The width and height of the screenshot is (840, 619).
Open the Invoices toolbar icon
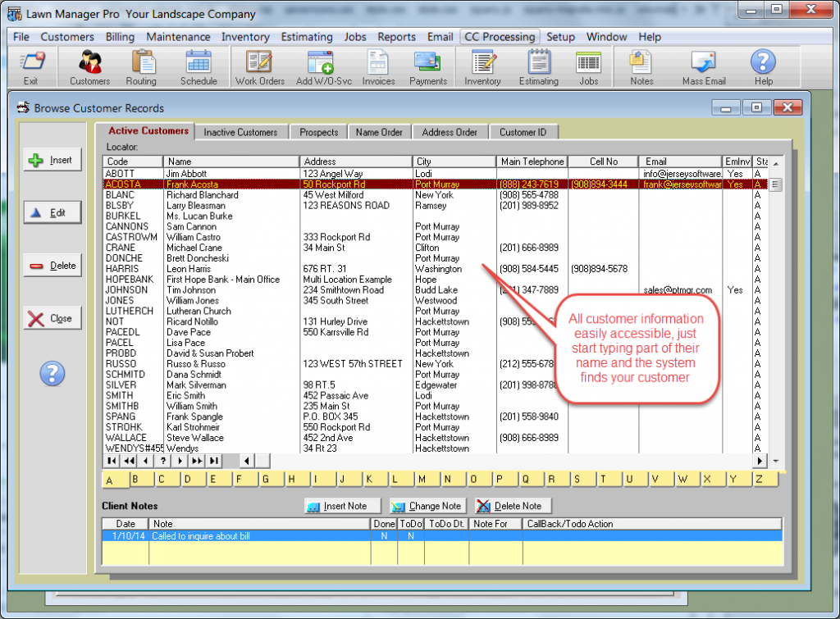pos(378,67)
